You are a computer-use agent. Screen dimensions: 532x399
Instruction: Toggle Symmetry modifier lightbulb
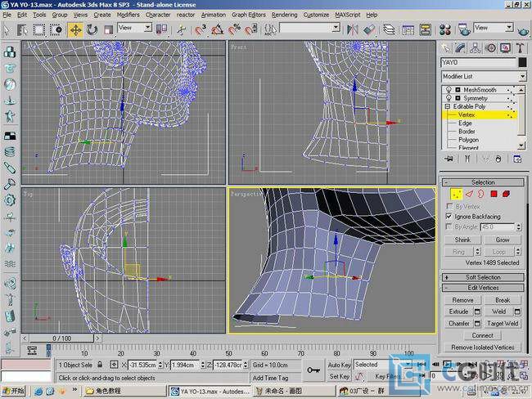coord(449,98)
